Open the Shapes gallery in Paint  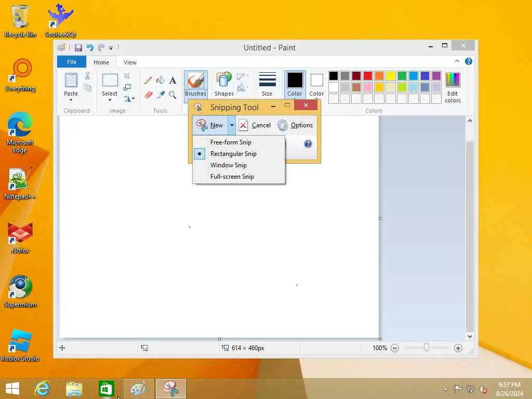[x=224, y=84]
